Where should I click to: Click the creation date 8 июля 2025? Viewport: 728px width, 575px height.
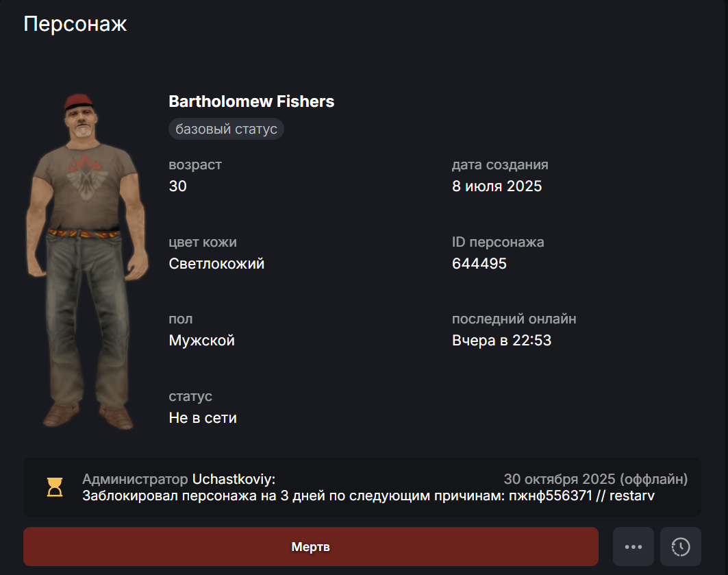coord(497,186)
